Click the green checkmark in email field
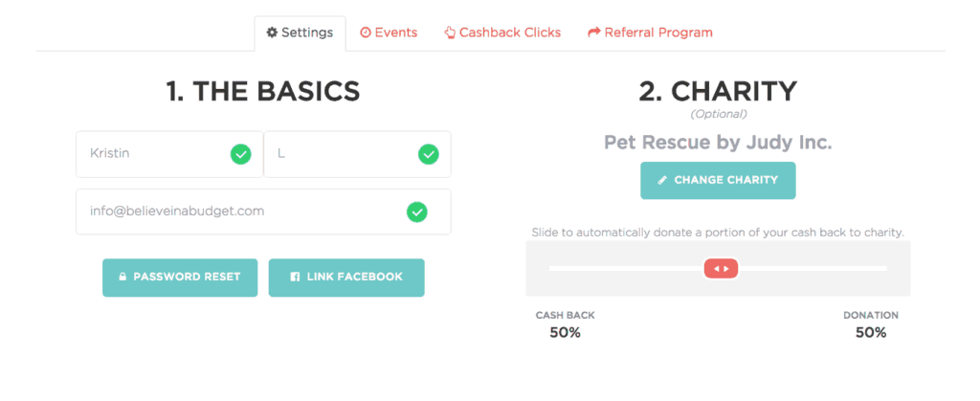The width and height of the screenshot is (980, 401). [x=416, y=212]
